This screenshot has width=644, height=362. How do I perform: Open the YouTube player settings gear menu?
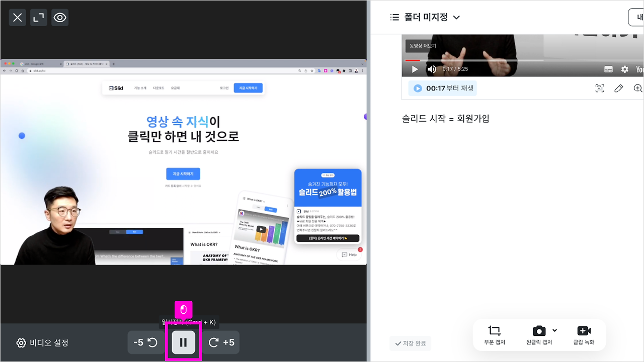[x=624, y=69]
